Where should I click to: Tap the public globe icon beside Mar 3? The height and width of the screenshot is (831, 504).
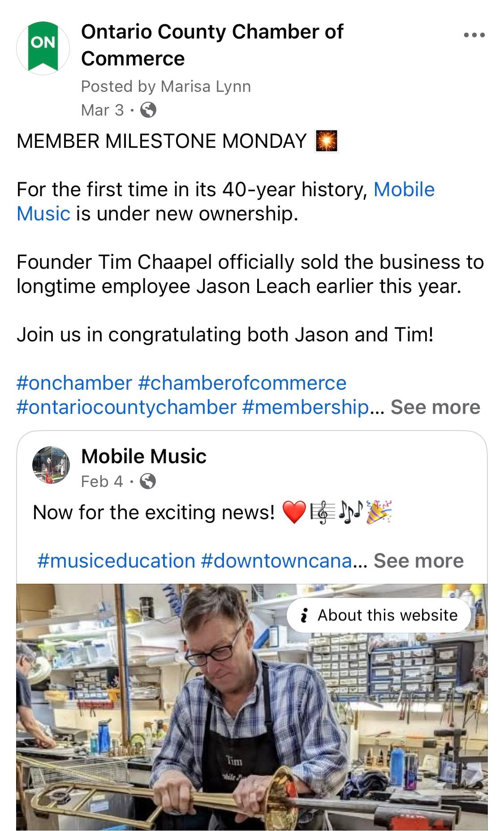coord(148,110)
